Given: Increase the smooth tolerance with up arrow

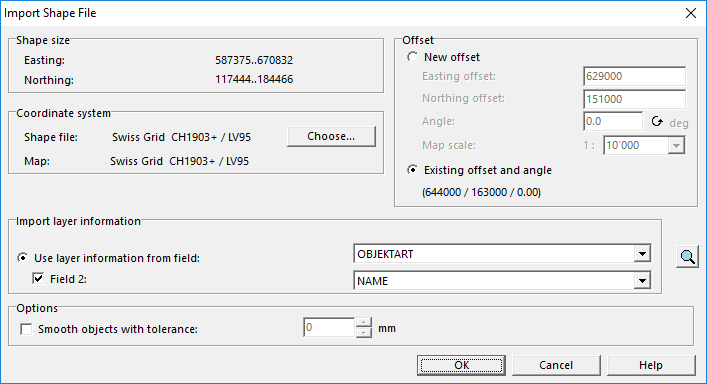Looking at the screenshot, I should click(363, 322).
